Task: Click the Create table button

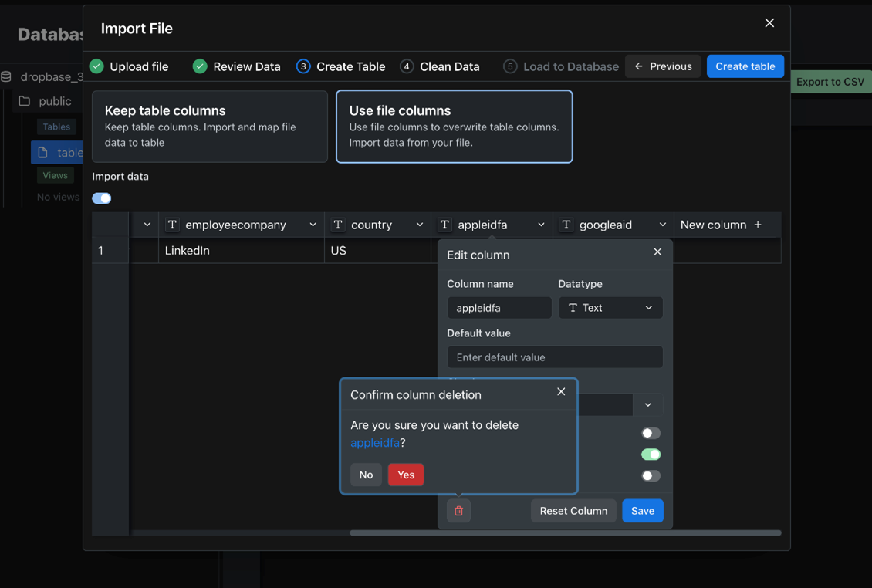Action: pos(745,66)
